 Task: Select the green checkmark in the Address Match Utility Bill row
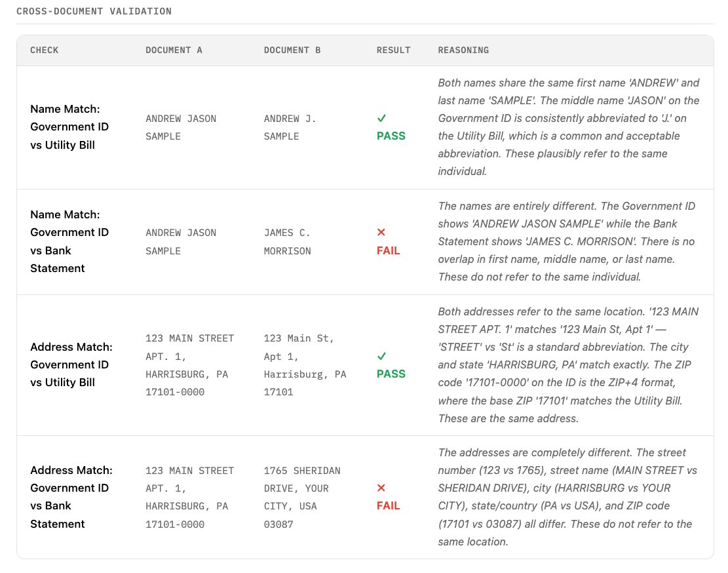(x=381, y=356)
